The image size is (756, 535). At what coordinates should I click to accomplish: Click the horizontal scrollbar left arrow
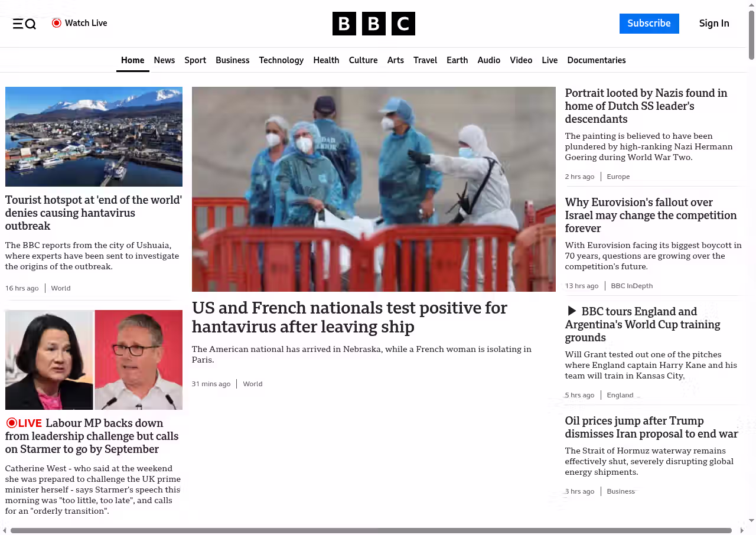tap(5, 530)
